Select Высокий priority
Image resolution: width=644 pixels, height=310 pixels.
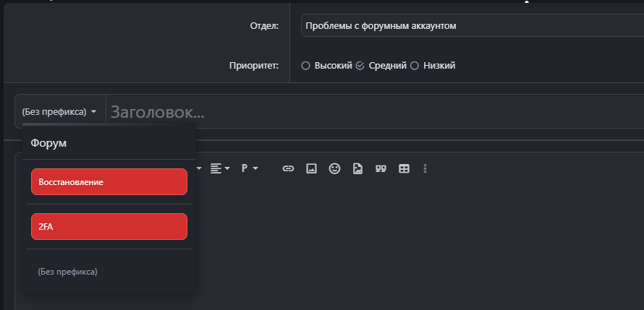pos(305,66)
